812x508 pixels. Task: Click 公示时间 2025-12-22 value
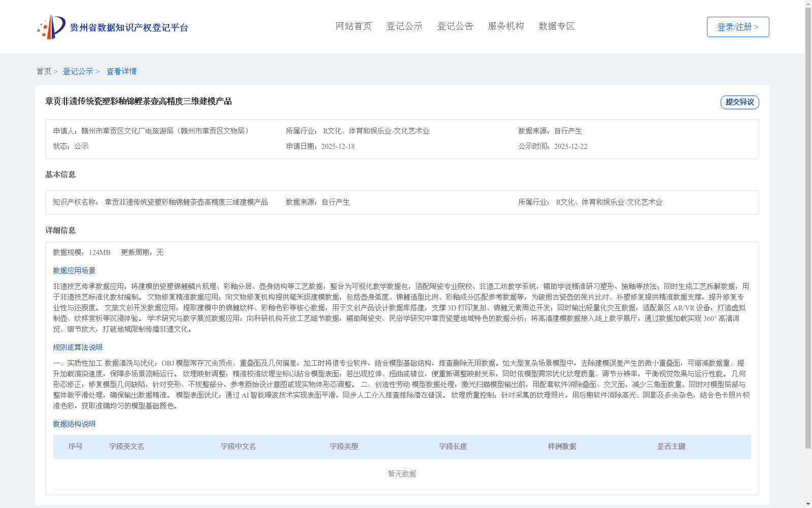570,146
